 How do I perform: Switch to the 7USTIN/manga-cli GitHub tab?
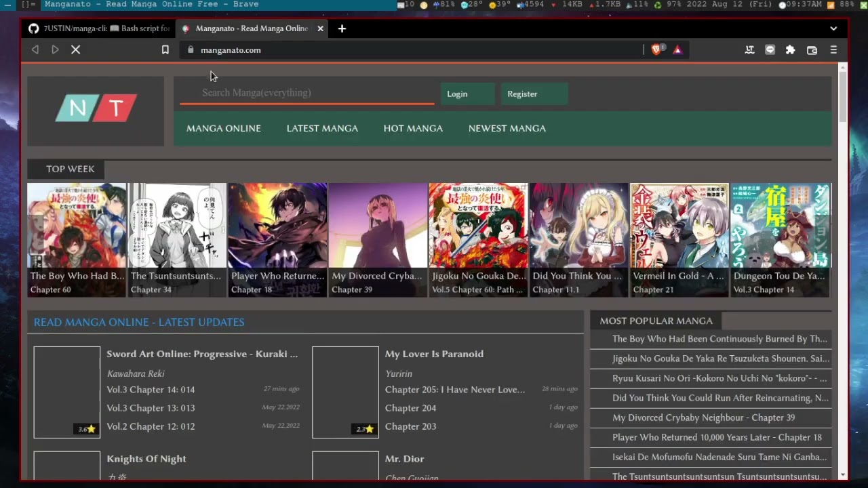pyautogui.click(x=99, y=28)
